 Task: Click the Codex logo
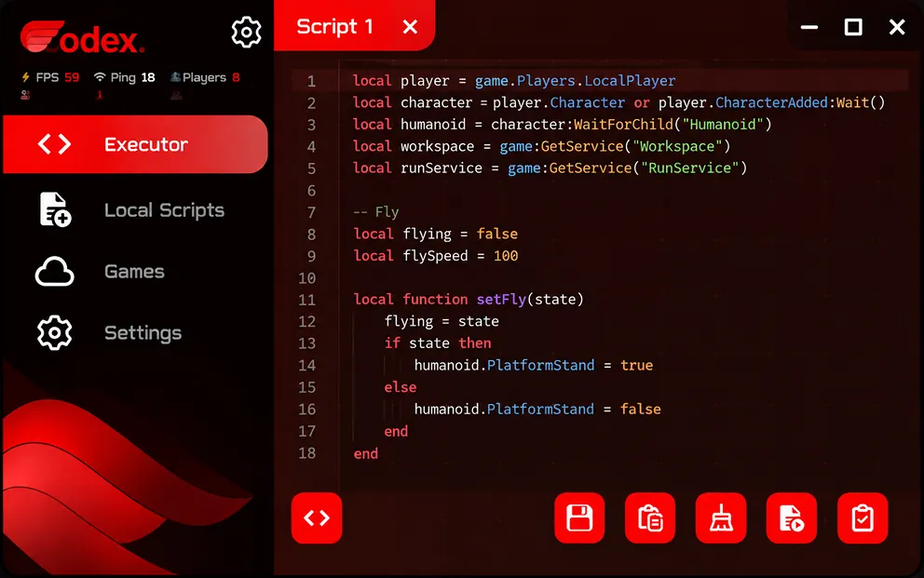point(82,37)
